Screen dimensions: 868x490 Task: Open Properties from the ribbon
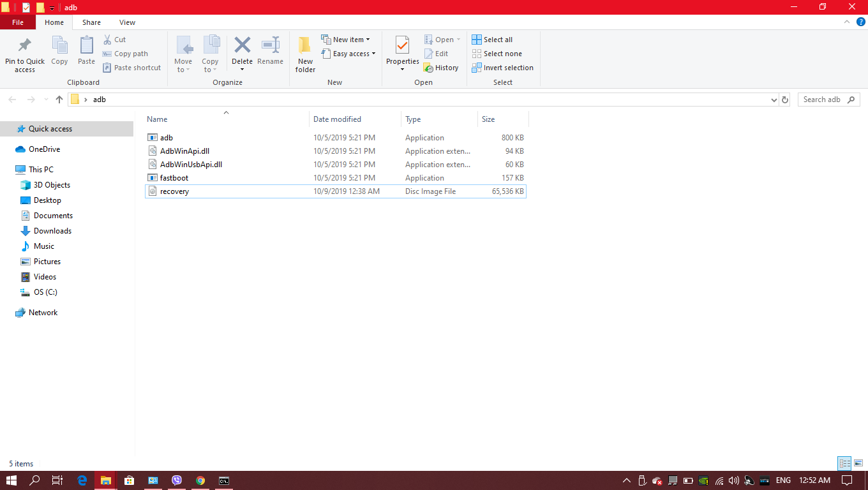pos(402,47)
